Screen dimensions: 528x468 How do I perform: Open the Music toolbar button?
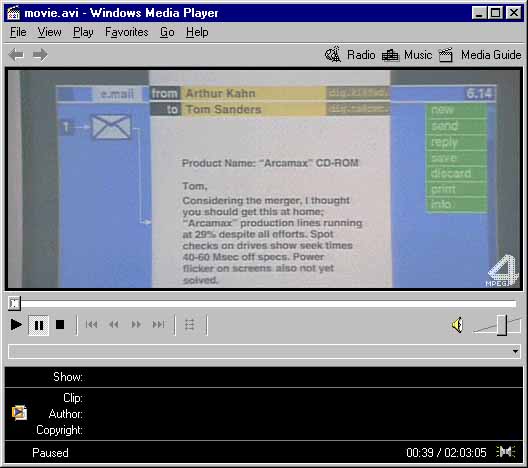tap(407, 55)
